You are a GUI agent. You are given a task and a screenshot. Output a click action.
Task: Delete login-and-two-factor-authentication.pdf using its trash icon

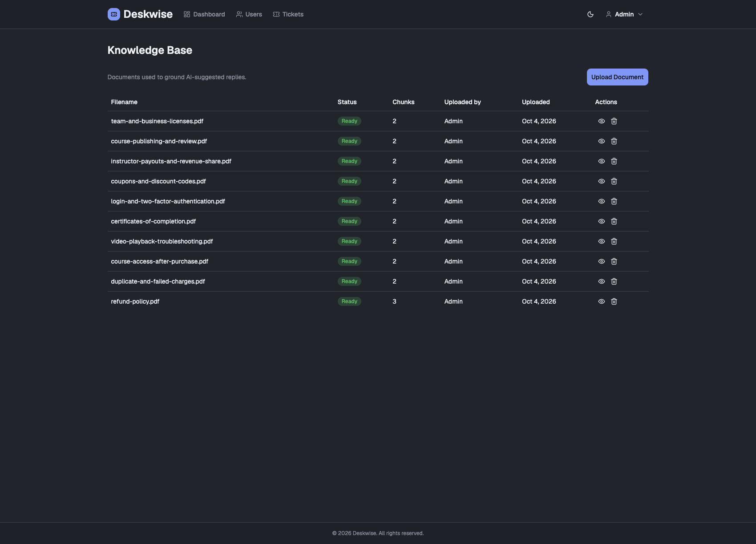[614, 201]
